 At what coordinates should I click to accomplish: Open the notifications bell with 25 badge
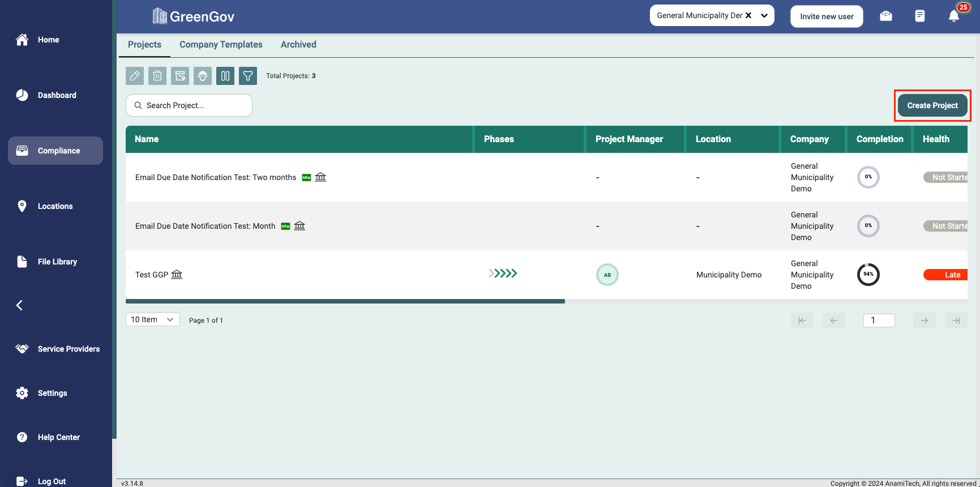[x=954, y=16]
